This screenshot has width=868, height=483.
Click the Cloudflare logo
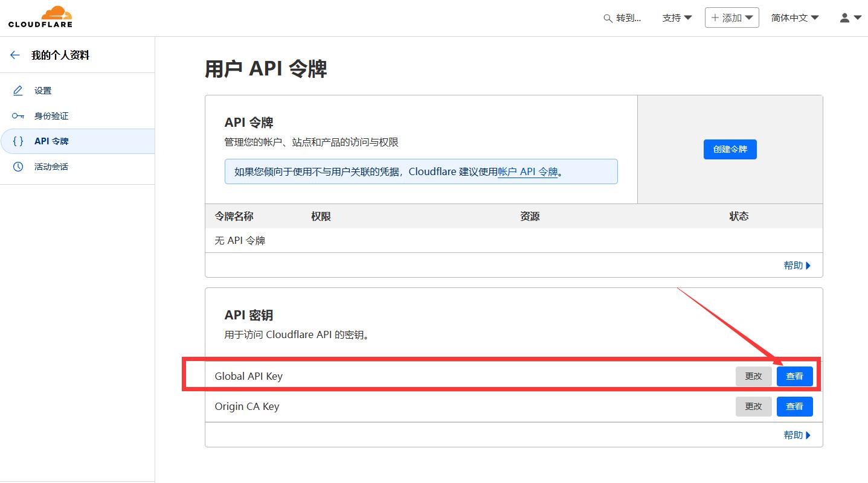coord(40,17)
